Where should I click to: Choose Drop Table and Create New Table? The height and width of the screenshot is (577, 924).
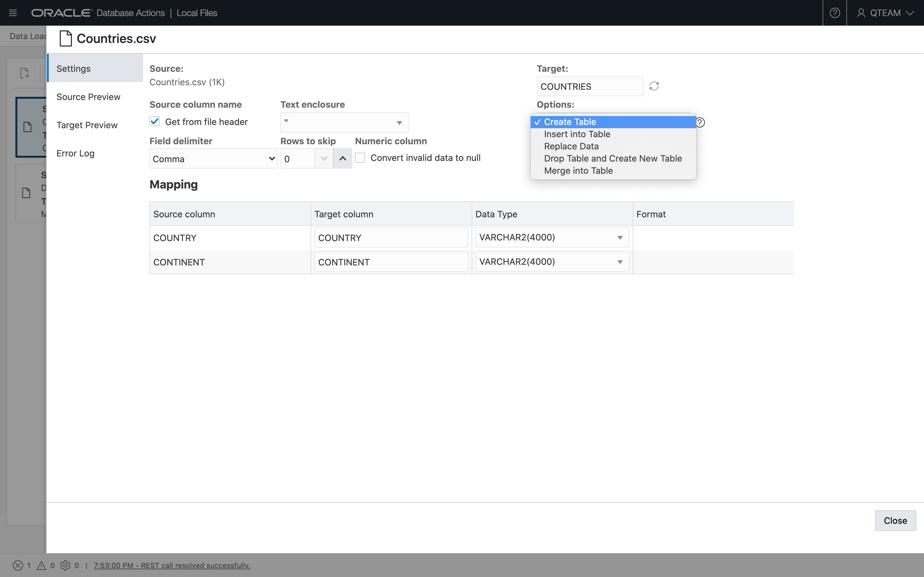(612, 158)
